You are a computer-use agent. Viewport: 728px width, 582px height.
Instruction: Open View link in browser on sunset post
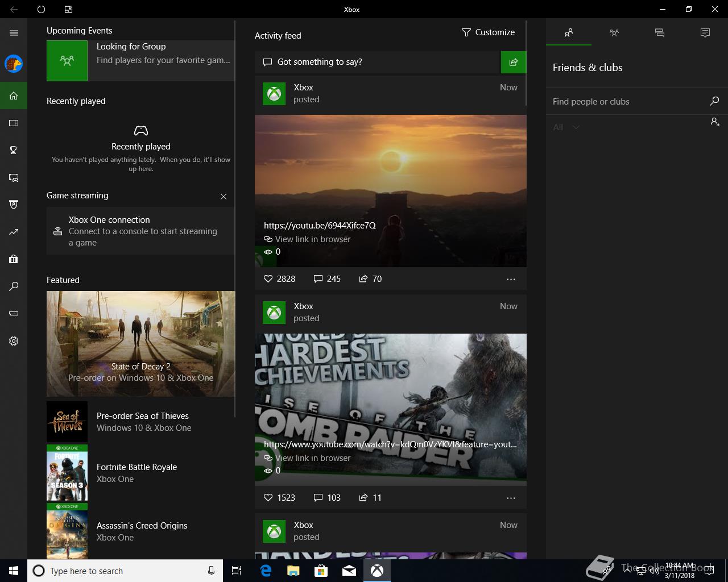pos(307,239)
